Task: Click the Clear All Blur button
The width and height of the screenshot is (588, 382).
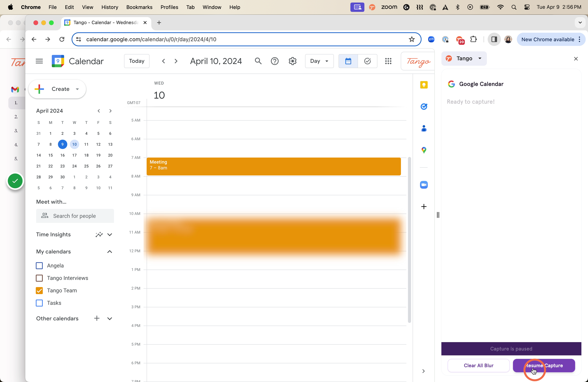Action: tap(479, 365)
